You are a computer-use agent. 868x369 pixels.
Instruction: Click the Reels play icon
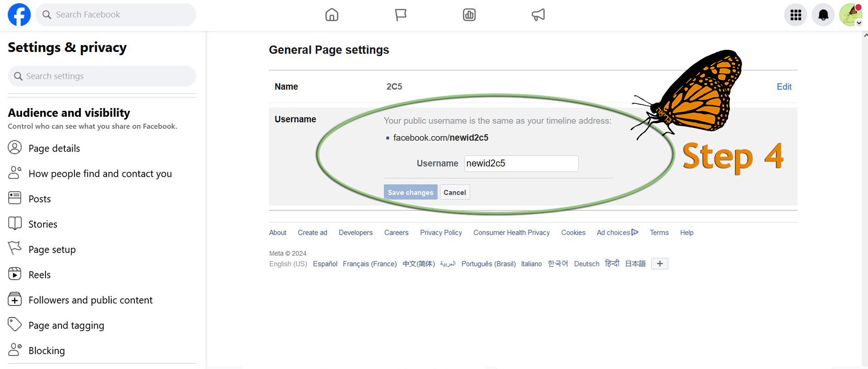(15, 274)
